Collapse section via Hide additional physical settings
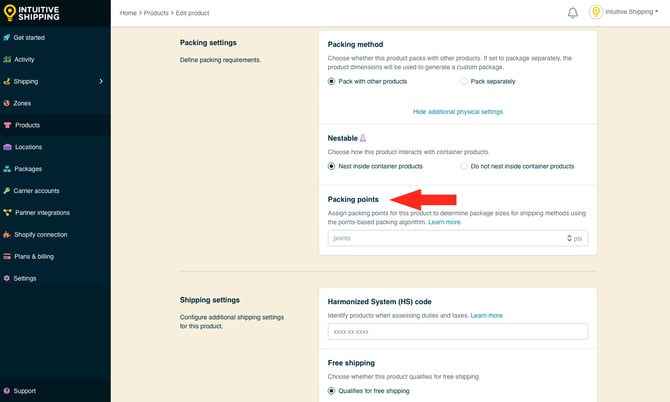This screenshot has height=402, width=670. coord(457,112)
